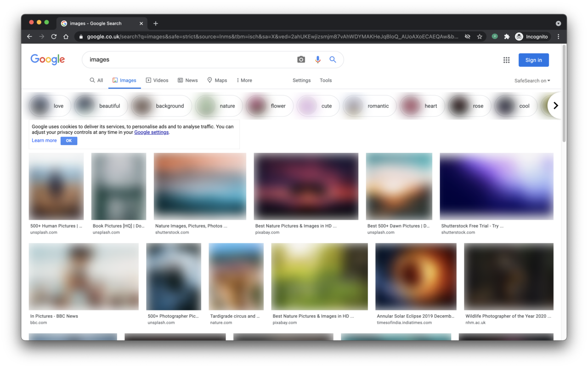588x368 pixels.
Task: Accept cookies with OK button
Action: pos(69,141)
